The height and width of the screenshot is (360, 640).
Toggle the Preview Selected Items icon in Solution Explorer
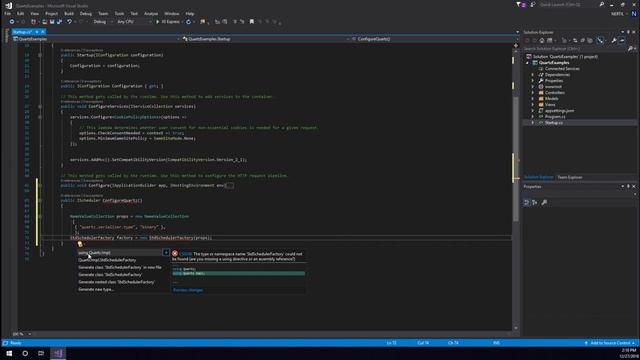(622, 40)
